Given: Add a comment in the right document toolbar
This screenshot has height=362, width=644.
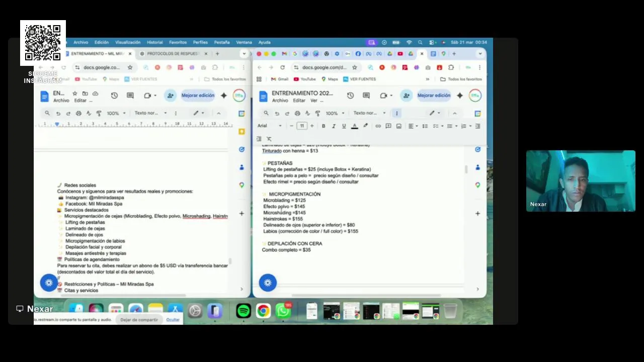Looking at the screenshot, I should click(388, 126).
